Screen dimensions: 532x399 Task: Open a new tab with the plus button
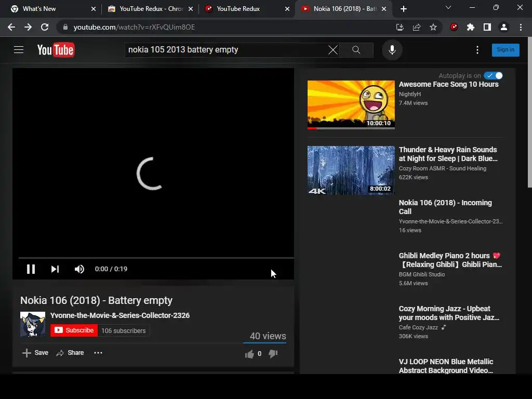403,9
